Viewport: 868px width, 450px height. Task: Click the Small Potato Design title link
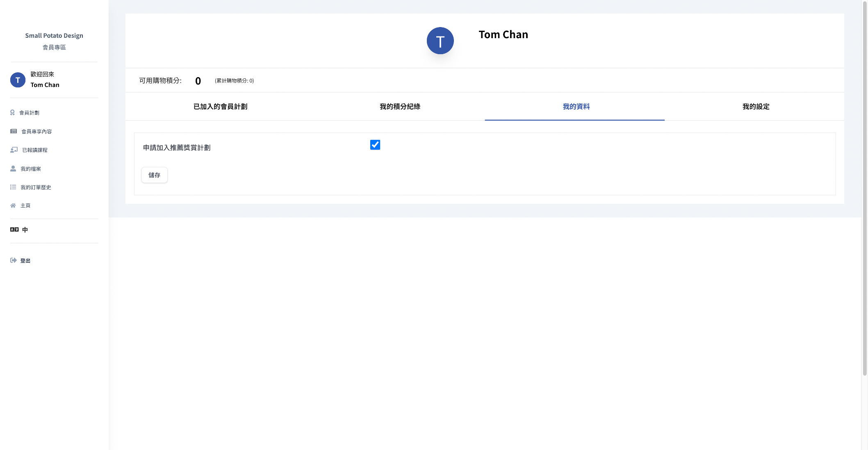click(54, 36)
